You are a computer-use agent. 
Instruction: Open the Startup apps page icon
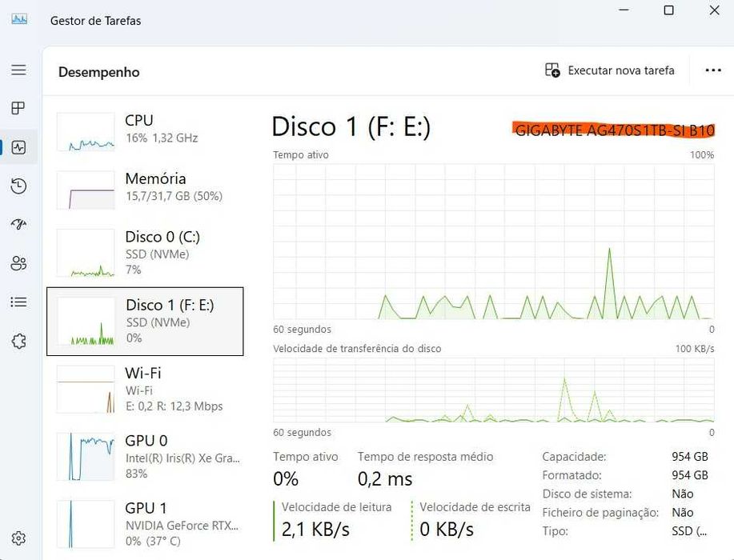pos(18,225)
